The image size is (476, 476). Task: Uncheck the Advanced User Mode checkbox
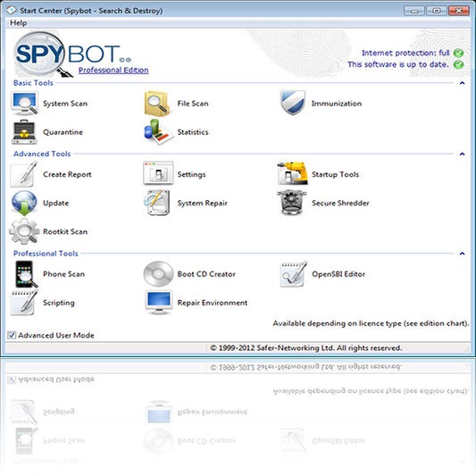pyautogui.click(x=12, y=335)
